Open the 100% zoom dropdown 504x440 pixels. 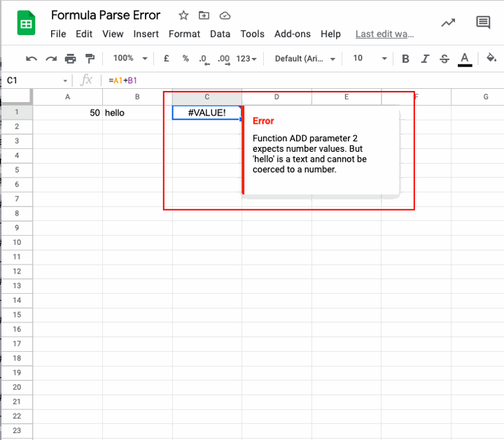(130, 58)
